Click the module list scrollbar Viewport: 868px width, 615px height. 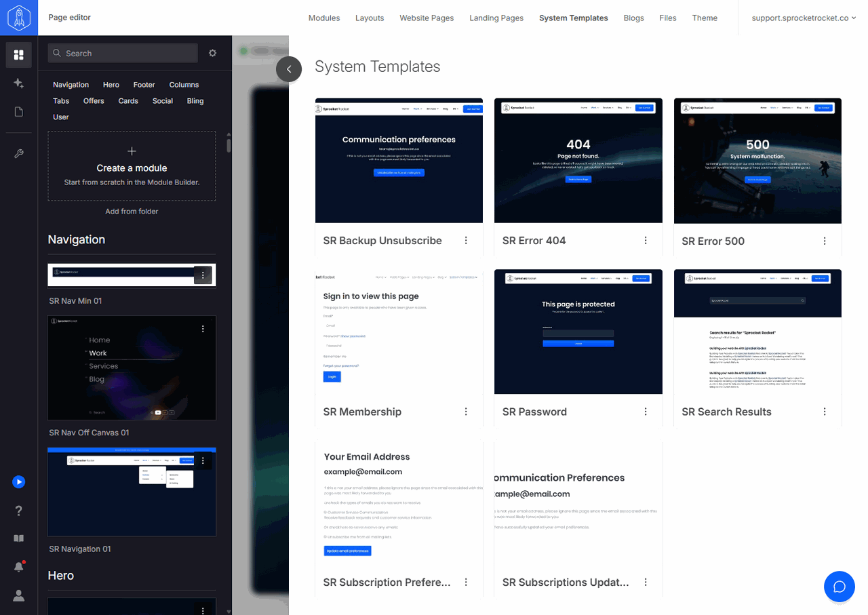tap(229, 144)
